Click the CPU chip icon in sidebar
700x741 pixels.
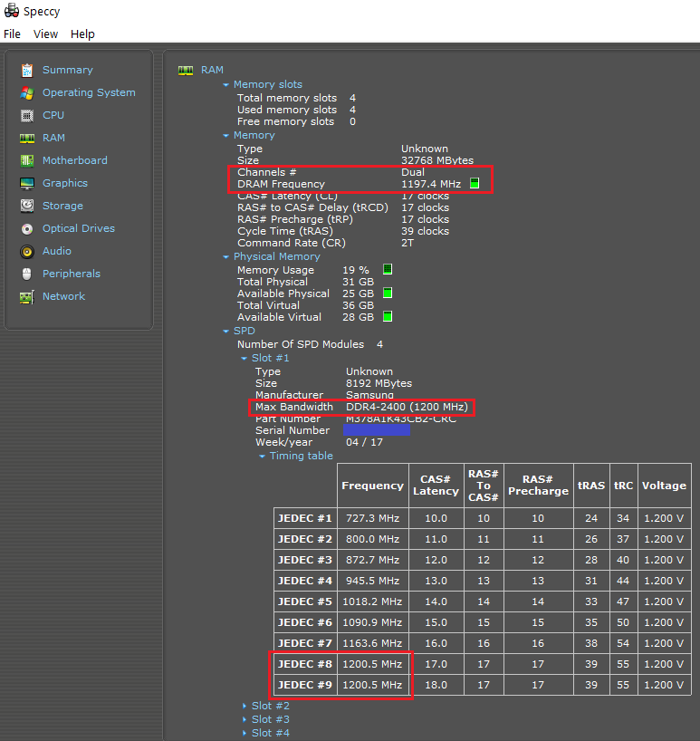click(27, 116)
